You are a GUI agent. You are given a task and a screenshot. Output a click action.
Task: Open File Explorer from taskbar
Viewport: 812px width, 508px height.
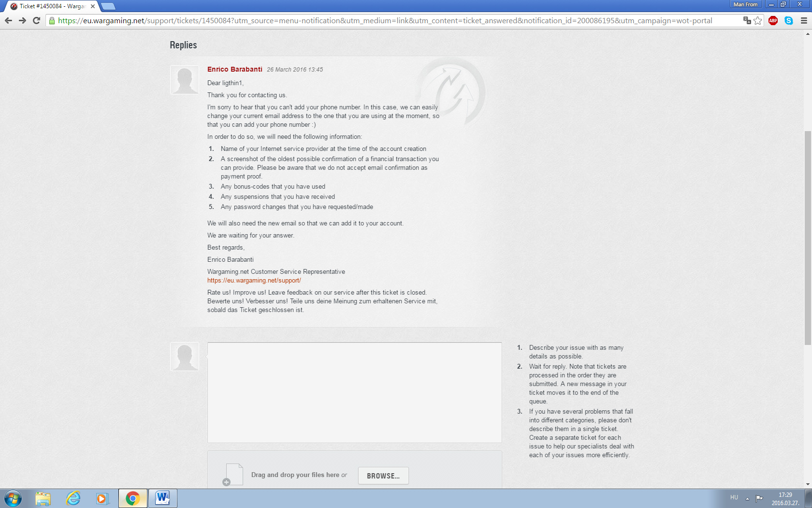pyautogui.click(x=43, y=498)
